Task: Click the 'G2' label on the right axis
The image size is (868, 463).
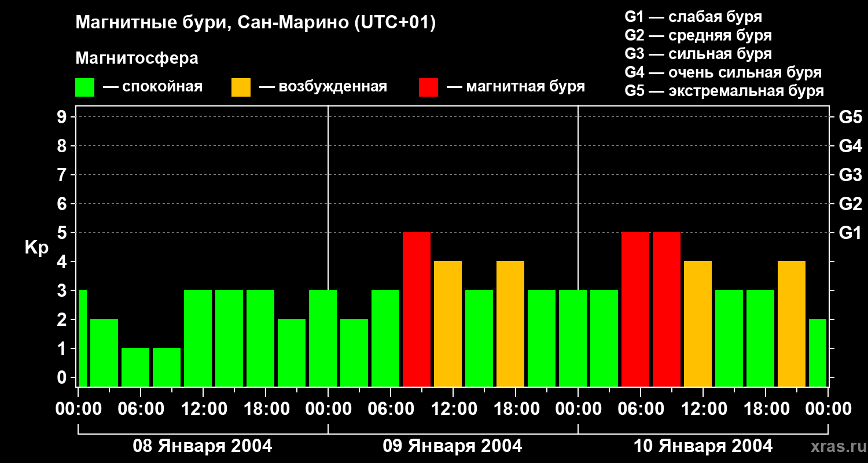Action: pyautogui.click(x=851, y=204)
